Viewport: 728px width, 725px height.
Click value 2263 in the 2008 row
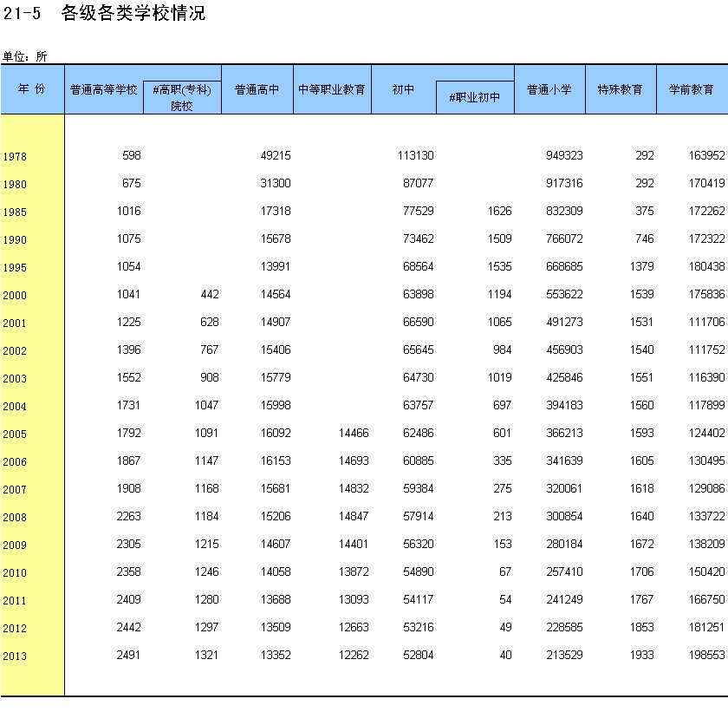pos(128,517)
